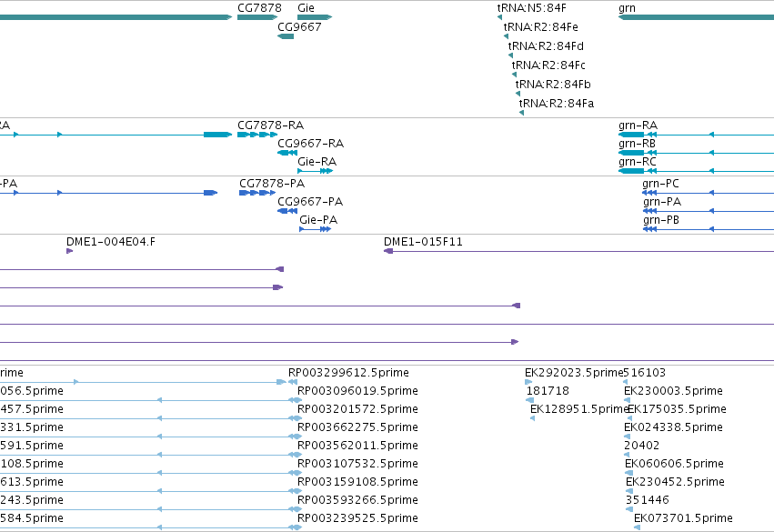Click the grn gene label
The image size is (774, 532).
[627, 8]
